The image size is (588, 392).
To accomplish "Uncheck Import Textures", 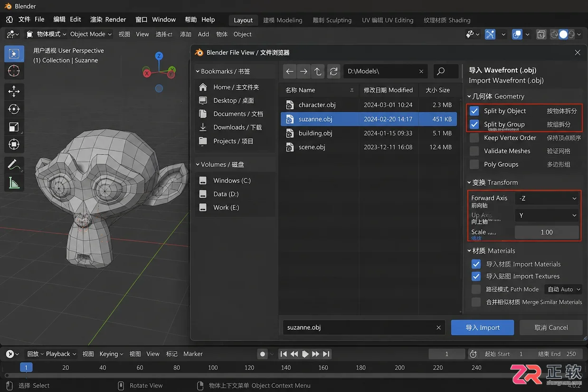I will point(476,276).
